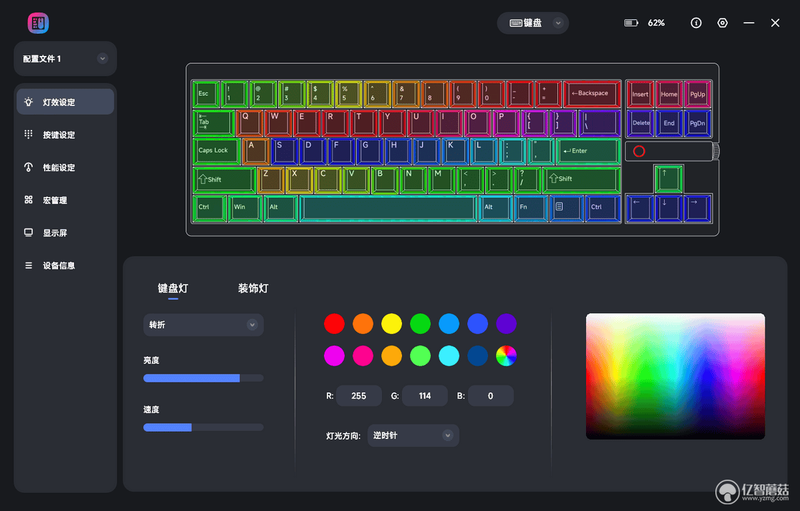The width and height of the screenshot is (800, 511).
Task: Switch to the 装饰灯 tab
Action: click(253, 288)
